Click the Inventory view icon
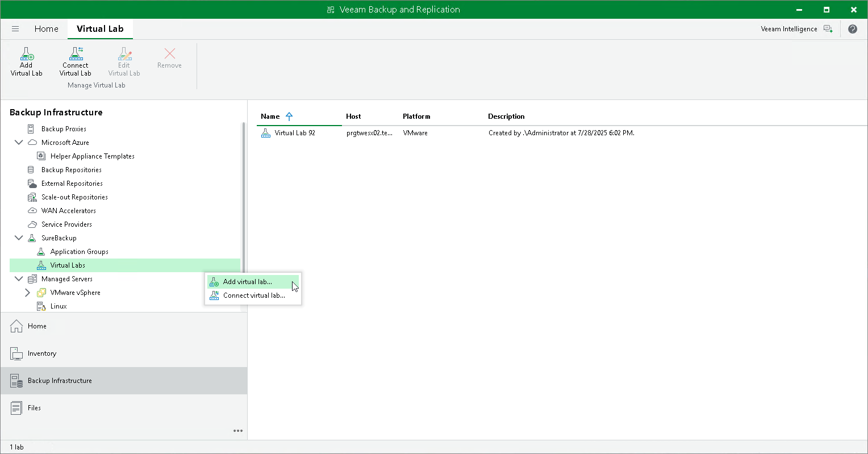Viewport: 868px width, 454px height. coord(16,353)
